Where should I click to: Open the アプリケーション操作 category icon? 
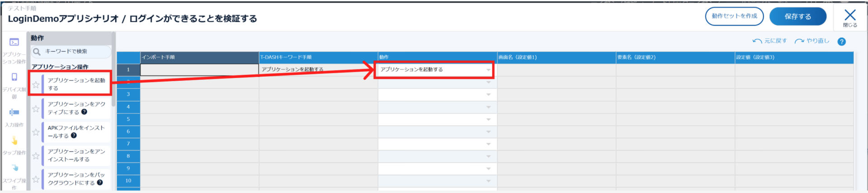pos(14,42)
